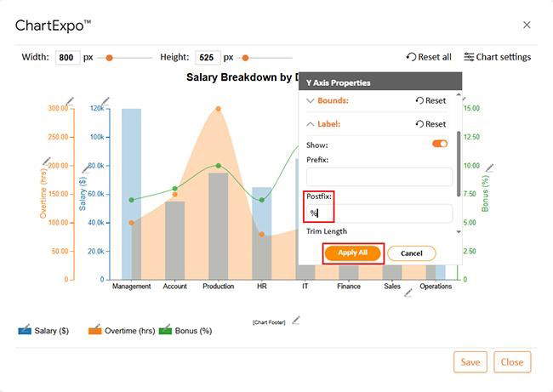
Task: Save the chart
Action: pyautogui.click(x=470, y=361)
